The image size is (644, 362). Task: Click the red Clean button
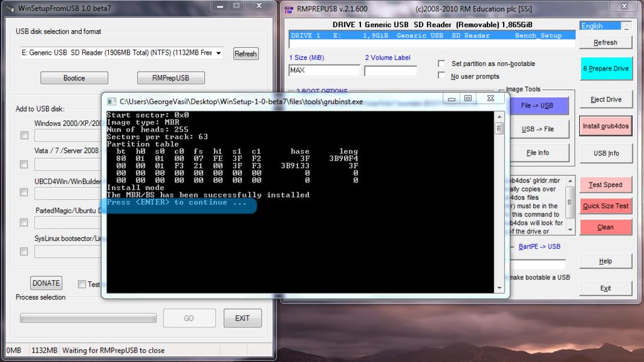(x=606, y=227)
